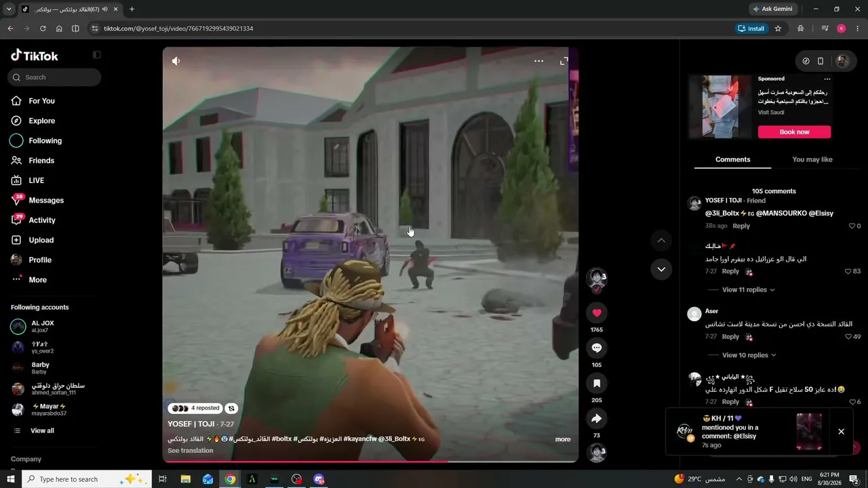The image size is (868, 488).
Task: Open Ask Gemini in Chrome
Action: [x=774, y=9]
